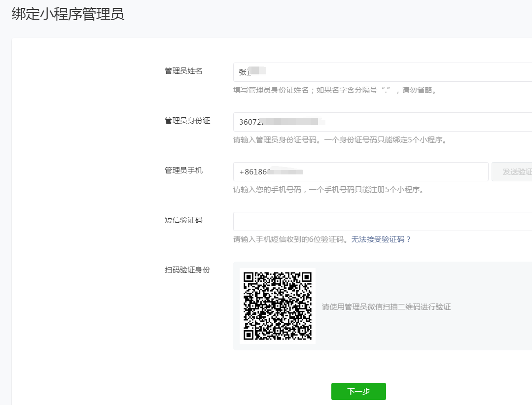Click the 短信验证码 field label
The height and width of the screenshot is (405, 532).
coord(183,220)
